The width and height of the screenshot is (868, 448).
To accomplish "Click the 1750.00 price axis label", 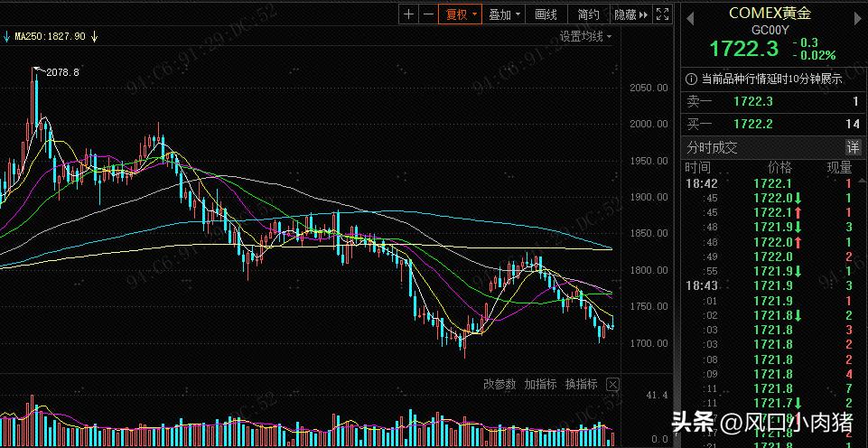I will (649, 307).
